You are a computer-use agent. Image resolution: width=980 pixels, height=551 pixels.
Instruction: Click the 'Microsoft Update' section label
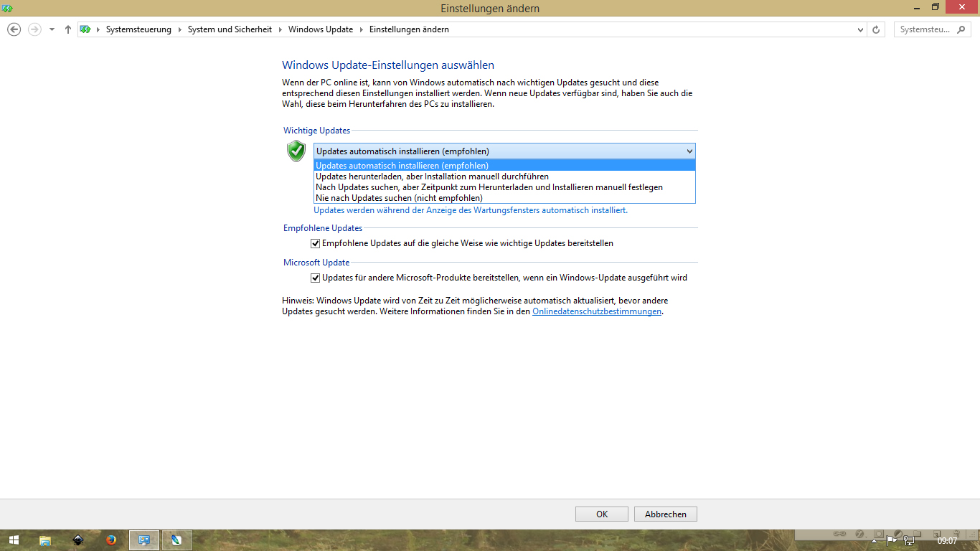click(x=316, y=263)
